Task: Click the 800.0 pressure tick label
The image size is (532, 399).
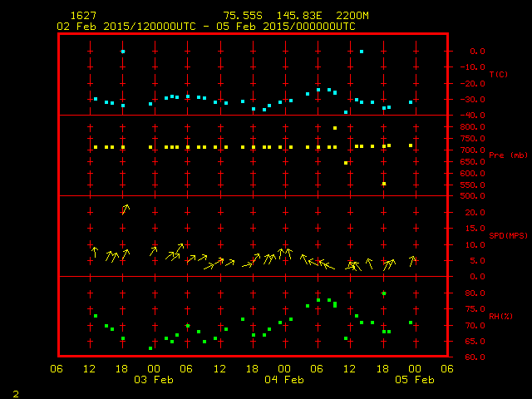Action: click(470, 127)
